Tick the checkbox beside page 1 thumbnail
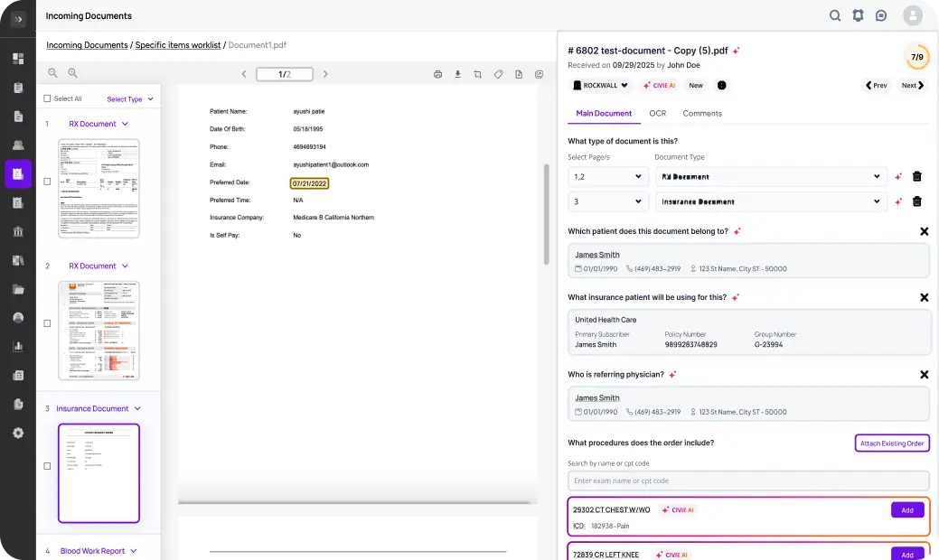Image resolution: width=939 pixels, height=560 pixels. 47,182
